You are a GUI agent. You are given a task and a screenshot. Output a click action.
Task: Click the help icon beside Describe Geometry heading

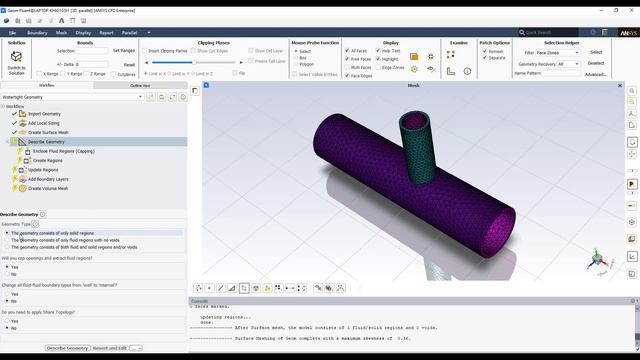(42, 214)
